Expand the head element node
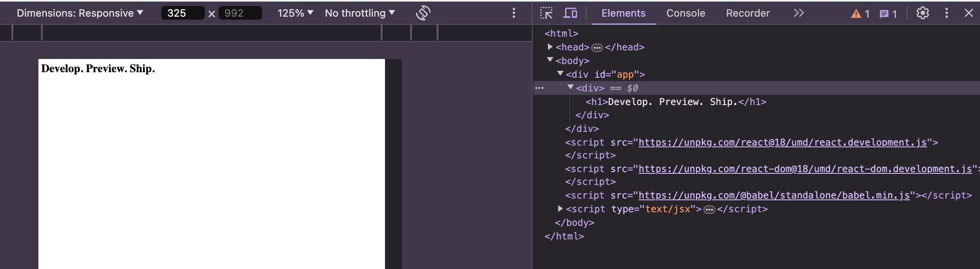The image size is (980, 269). pos(550,47)
